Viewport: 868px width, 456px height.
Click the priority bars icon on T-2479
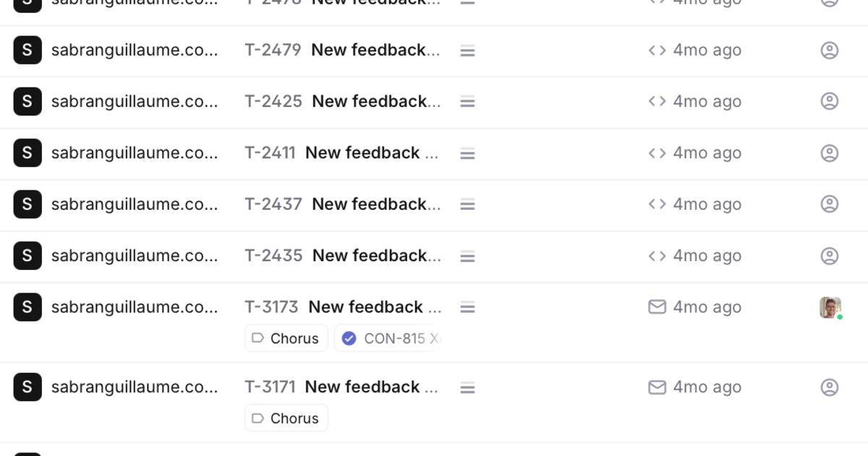(x=467, y=51)
